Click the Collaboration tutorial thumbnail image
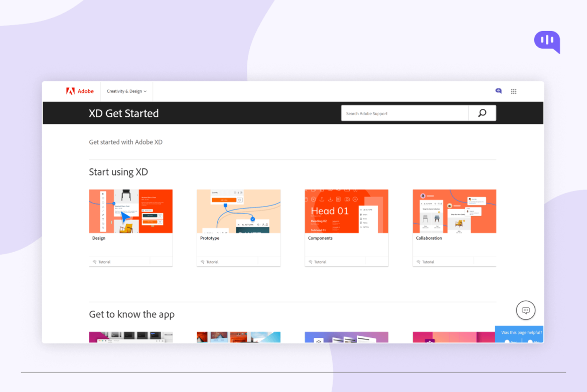587x392 pixels. (454, 211)
